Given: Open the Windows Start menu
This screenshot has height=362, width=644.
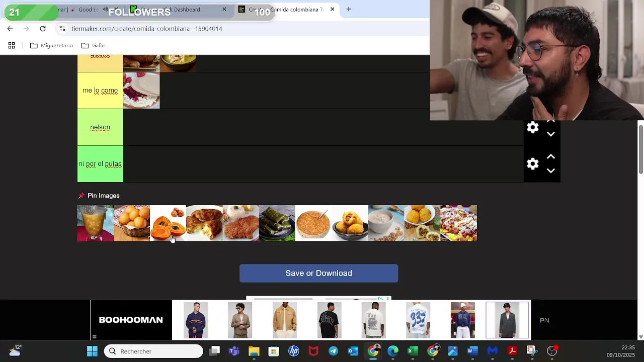Looking at the screenshot, I should [92, 351].
